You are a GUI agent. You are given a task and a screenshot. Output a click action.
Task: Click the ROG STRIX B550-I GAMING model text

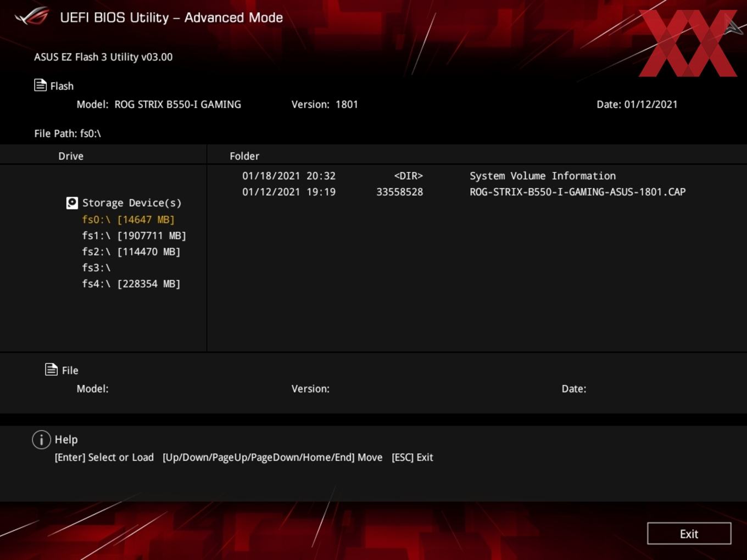pyautogui.click(x=177, y=104)
